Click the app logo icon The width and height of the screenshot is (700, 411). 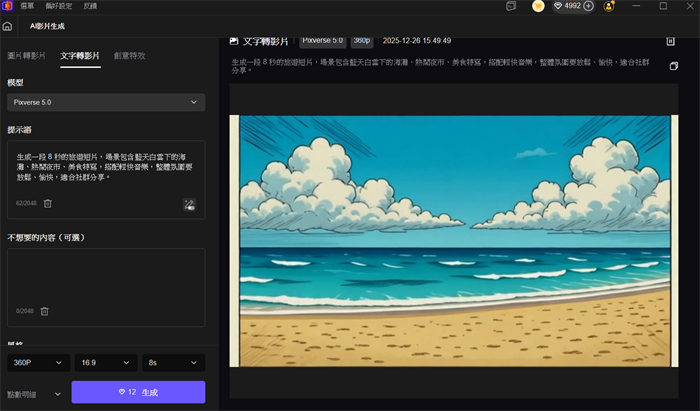(7, 6)
